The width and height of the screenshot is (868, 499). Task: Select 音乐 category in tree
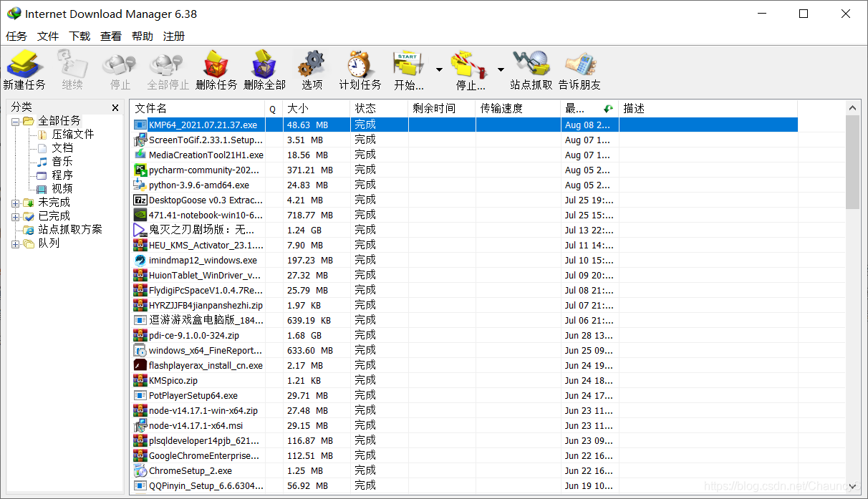tap(62, 162)
